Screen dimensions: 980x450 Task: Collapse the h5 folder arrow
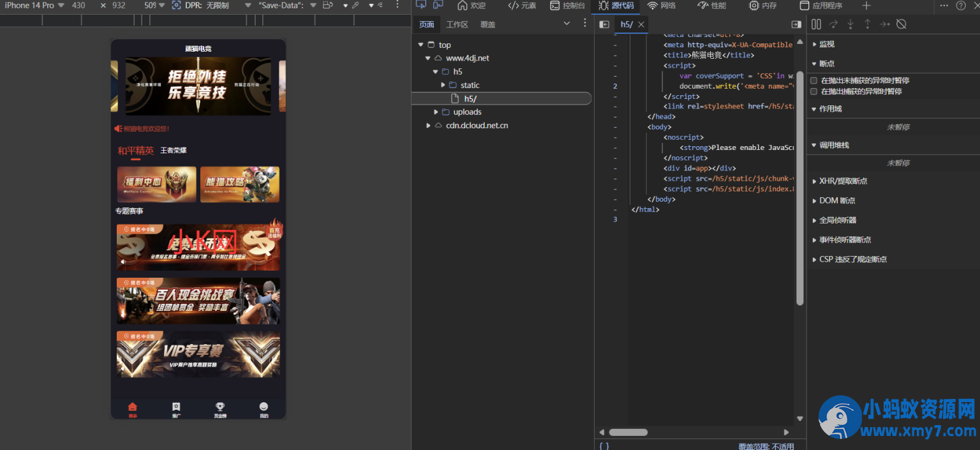[436, 71]
